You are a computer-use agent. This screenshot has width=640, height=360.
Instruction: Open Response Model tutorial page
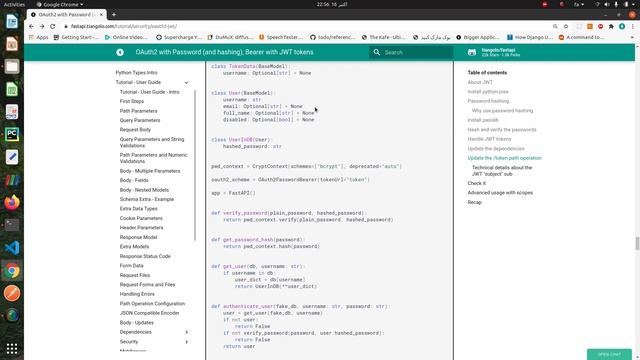(138, 237)
